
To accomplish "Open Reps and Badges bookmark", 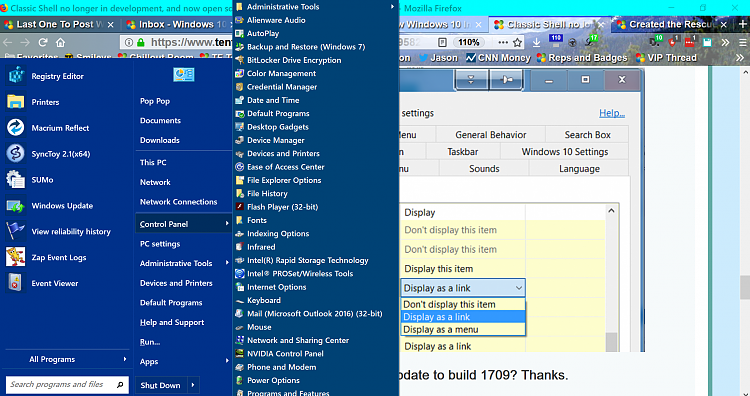I will [582, 58].
